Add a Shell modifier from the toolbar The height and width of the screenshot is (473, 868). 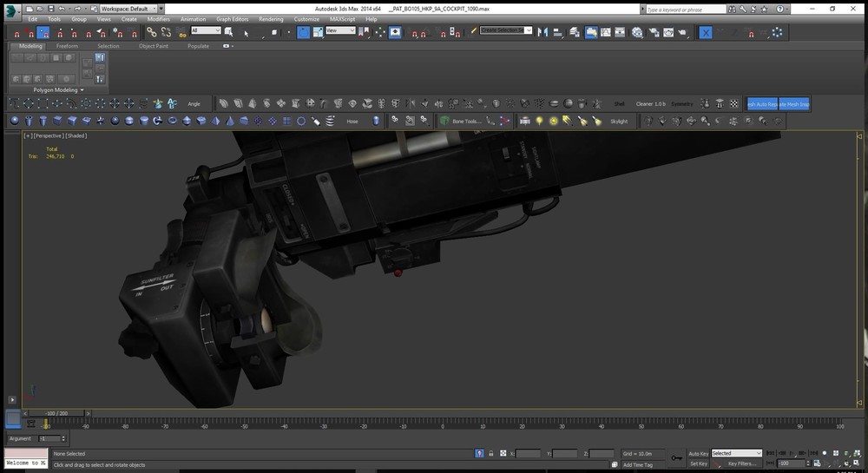[x=619, y=104]
